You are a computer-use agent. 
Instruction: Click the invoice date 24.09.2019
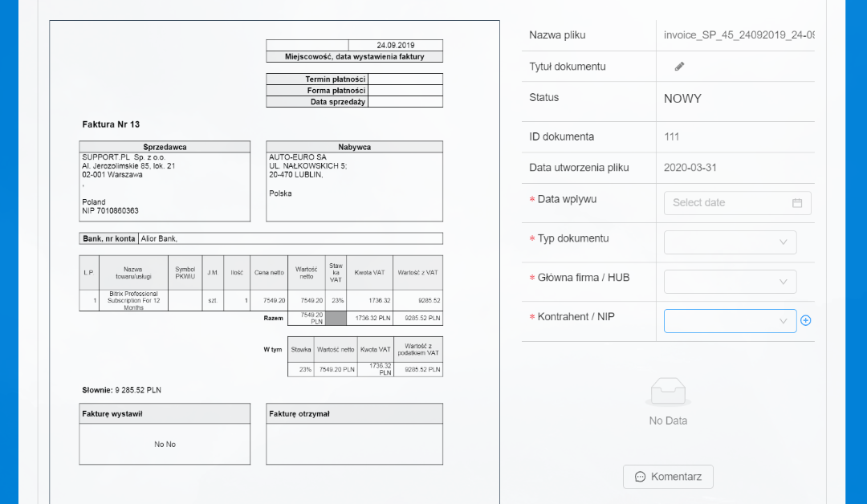point(395,45)
